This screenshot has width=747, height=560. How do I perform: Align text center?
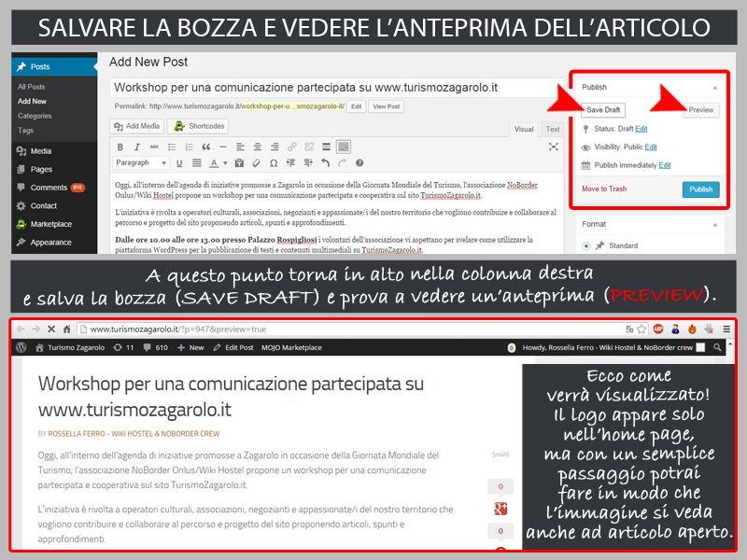tap(258, 147)
